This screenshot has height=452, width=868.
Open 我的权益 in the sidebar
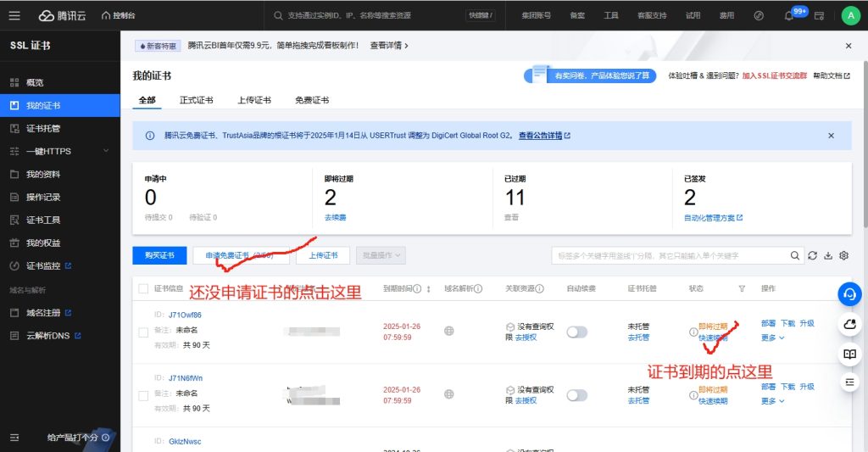[x=60, y=243]
